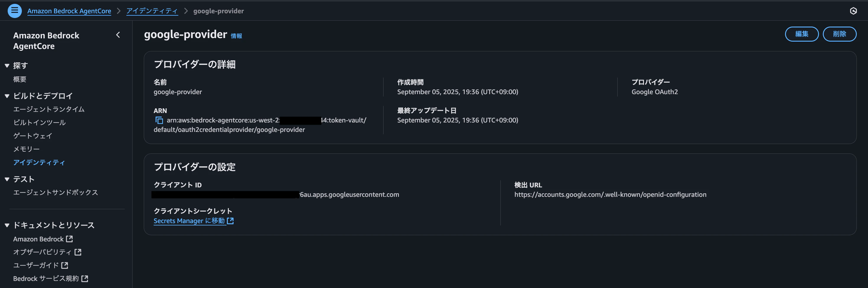Select メモリー in the sidebar
Viewport: 868px width, 288px height.
26,148
